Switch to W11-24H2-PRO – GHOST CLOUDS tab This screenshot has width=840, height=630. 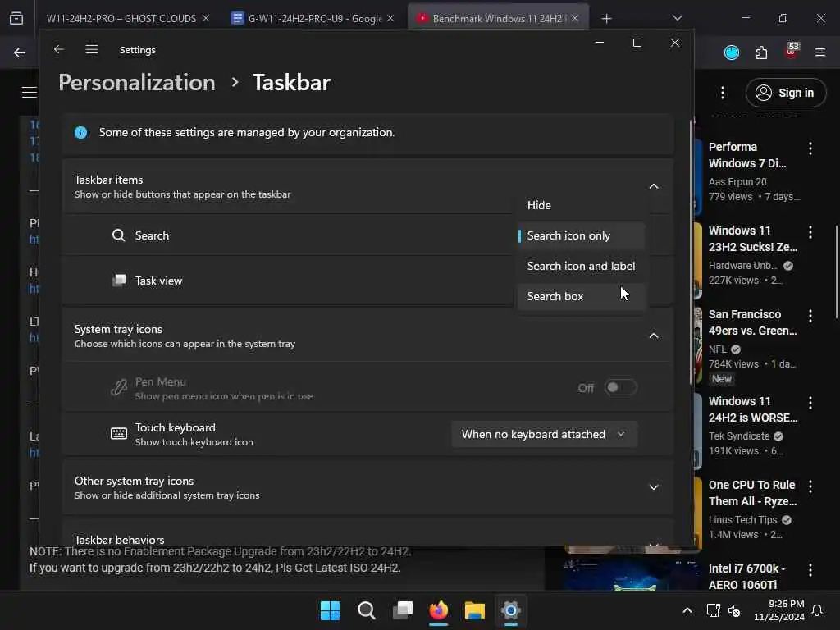click(121, 18)
